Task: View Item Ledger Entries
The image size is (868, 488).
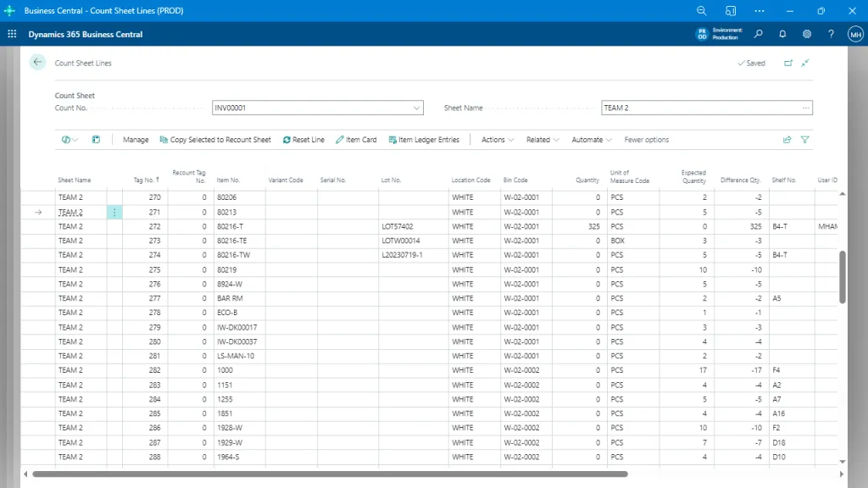Action: [420, 139]
